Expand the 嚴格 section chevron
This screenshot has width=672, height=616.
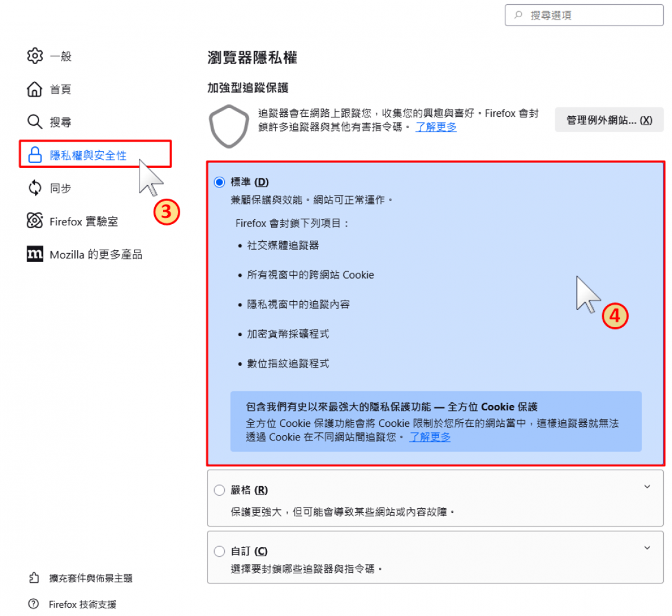[647, 487]
